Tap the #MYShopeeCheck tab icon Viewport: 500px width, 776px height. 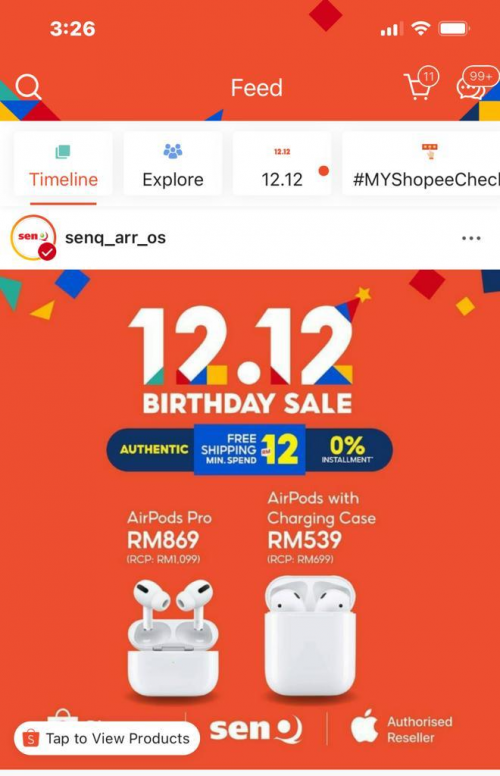430,150
